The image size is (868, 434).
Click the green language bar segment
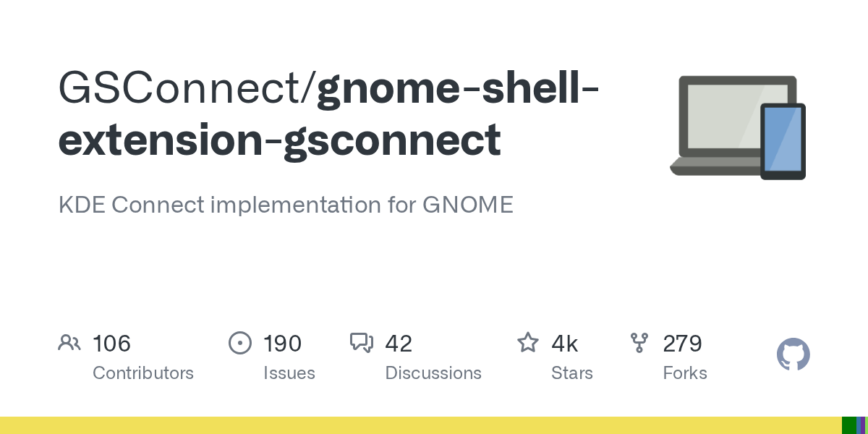coord(849,425)
